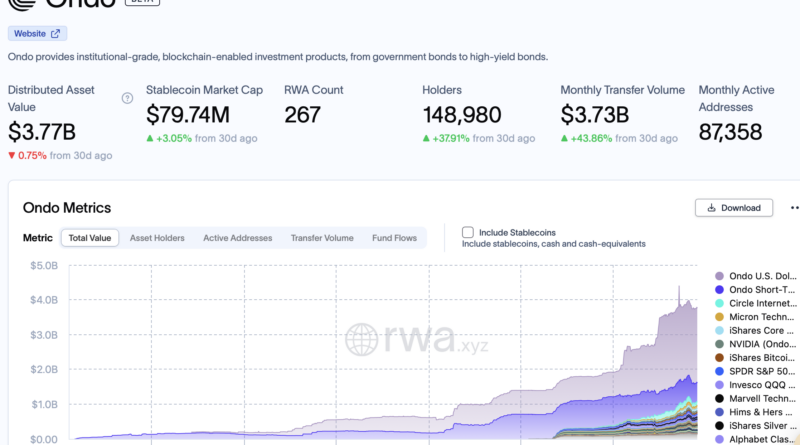Select the Total Value metric tab

click(90, 238)
